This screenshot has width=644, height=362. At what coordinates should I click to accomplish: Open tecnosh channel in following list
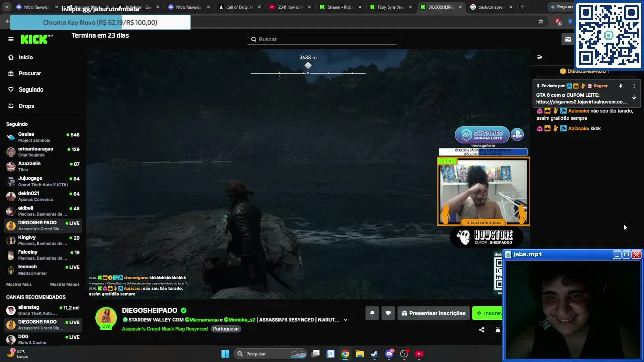point(43,269)
